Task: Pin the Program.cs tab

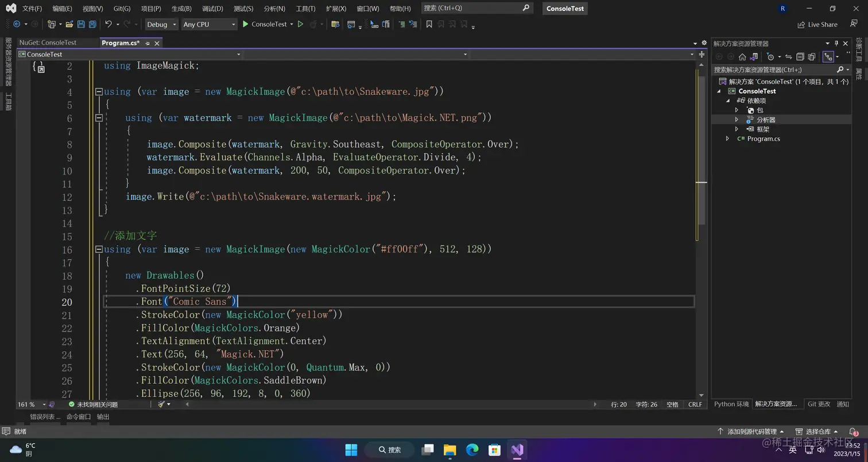Action: [148, 43]
